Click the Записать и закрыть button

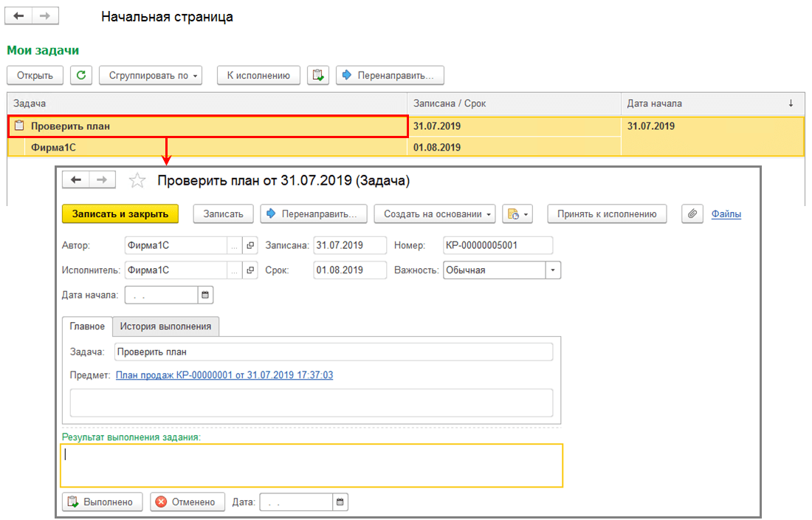tap(120, 214)
